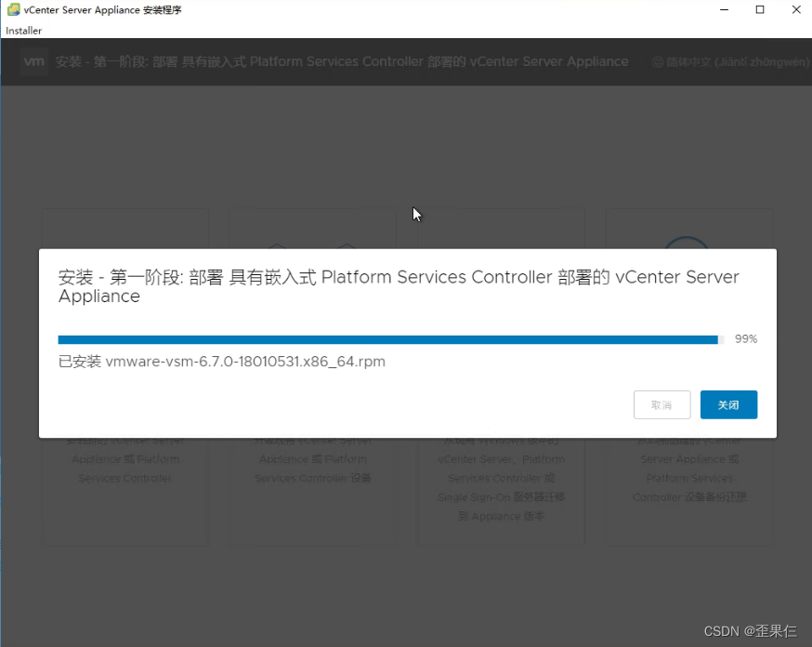Image resolution: width=812 pixels, height=647 pixels.
Task: Click the vm logo in the header
Action: tap(34, 61)
